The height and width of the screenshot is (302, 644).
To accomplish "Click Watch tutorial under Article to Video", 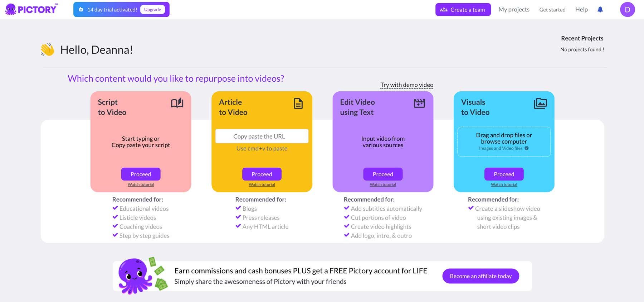I will coord(262,184).
